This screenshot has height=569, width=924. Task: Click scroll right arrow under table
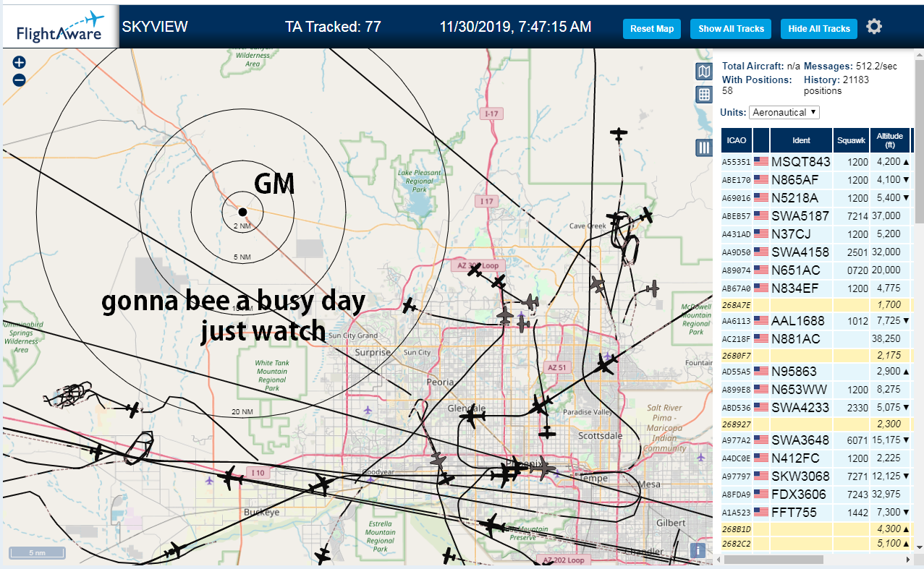908,560
